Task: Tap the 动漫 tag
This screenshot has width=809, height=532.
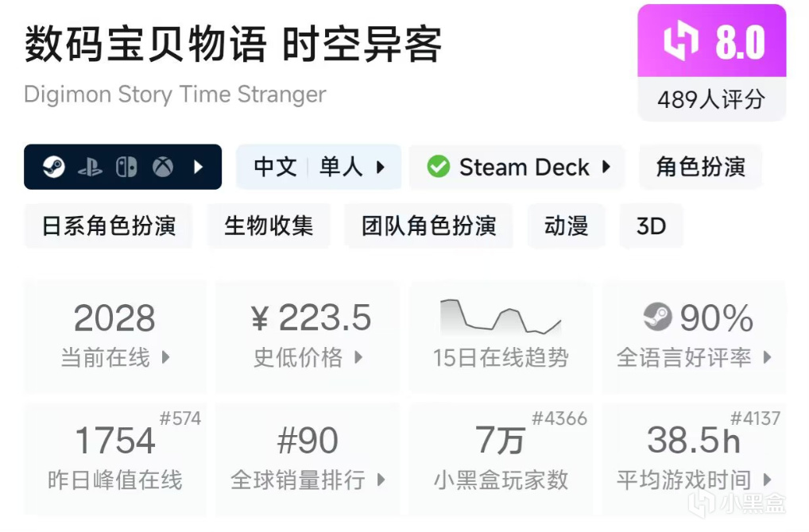Action: point(566,226)
